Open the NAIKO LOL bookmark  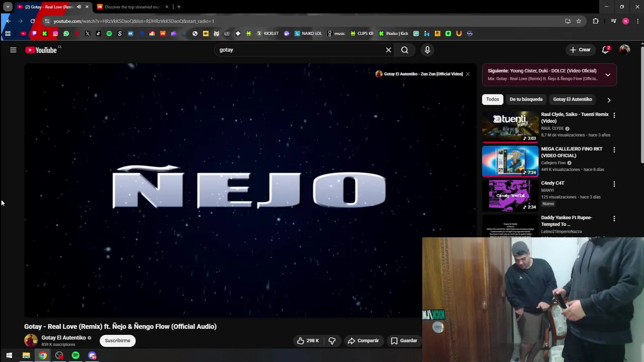click(308, 34)
